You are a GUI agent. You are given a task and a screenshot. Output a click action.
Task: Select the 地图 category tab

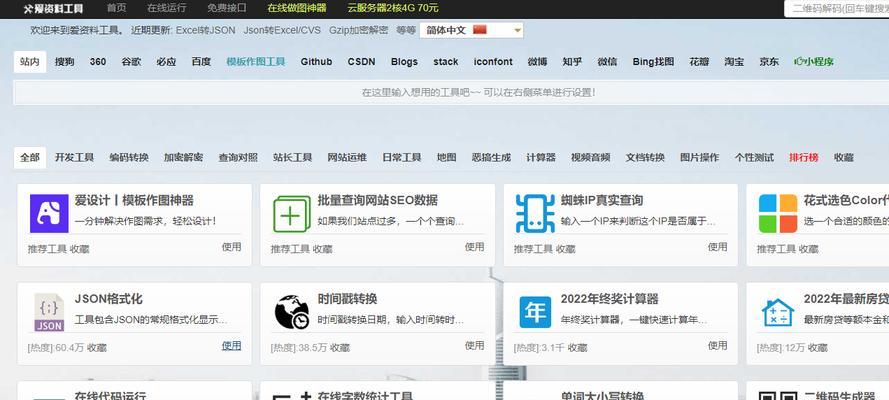447,158
